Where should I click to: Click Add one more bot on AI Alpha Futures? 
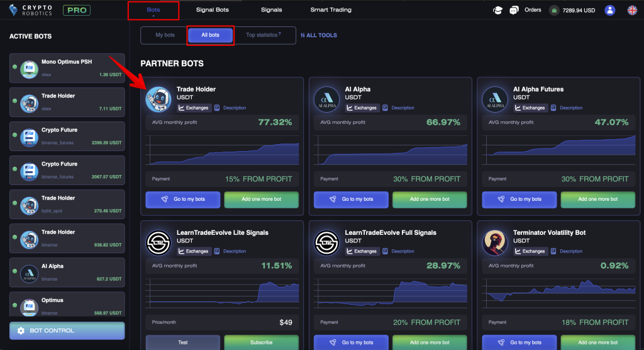[x=598, y=200]
